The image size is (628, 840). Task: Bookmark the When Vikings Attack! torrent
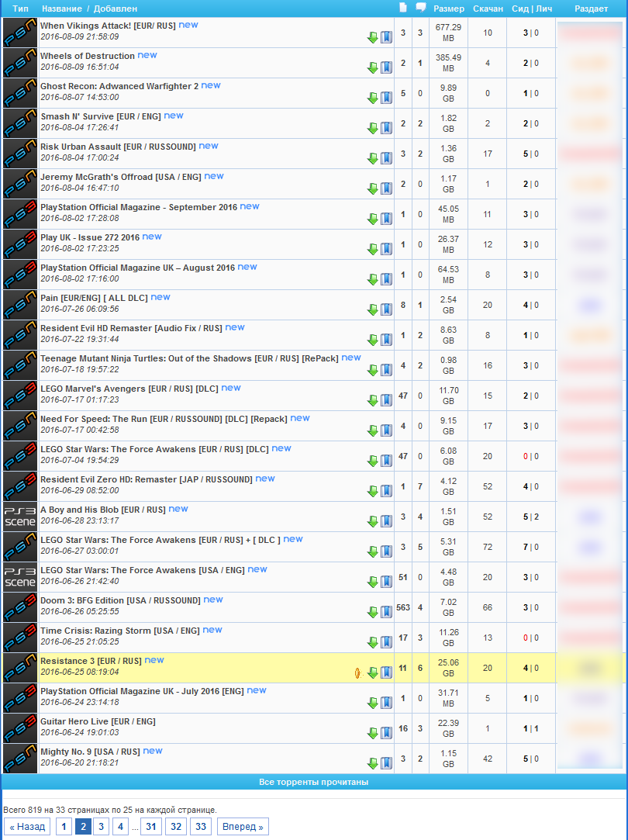[386, 37]
